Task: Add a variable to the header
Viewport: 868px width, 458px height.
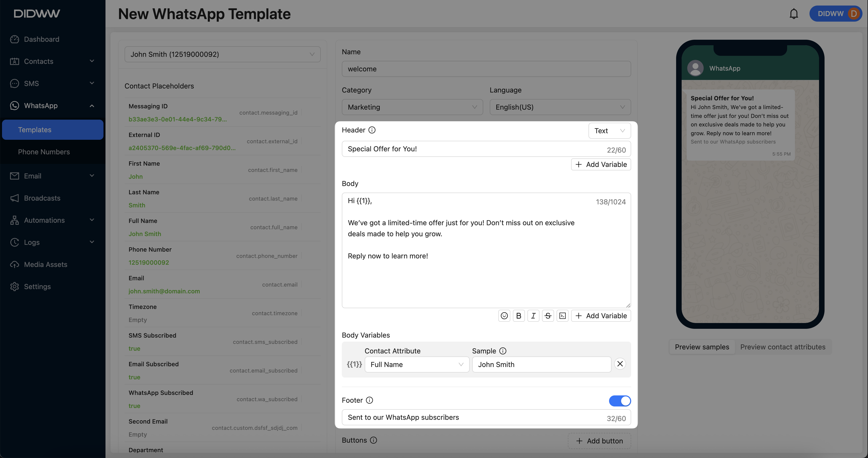Action: (601, 164)
